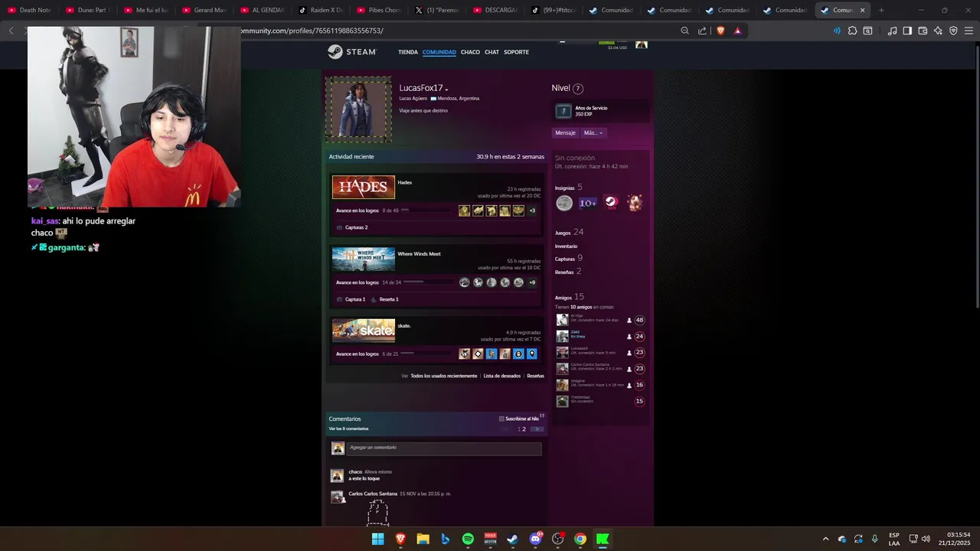Click Ver los 8 comentarios link
The image size is (980, 551).
(348, 429)
